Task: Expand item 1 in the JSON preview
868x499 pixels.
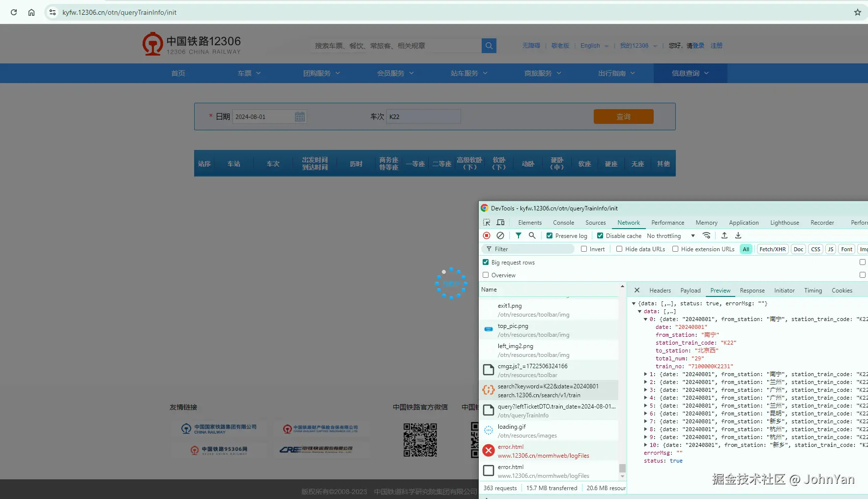Action: point(645,374)
